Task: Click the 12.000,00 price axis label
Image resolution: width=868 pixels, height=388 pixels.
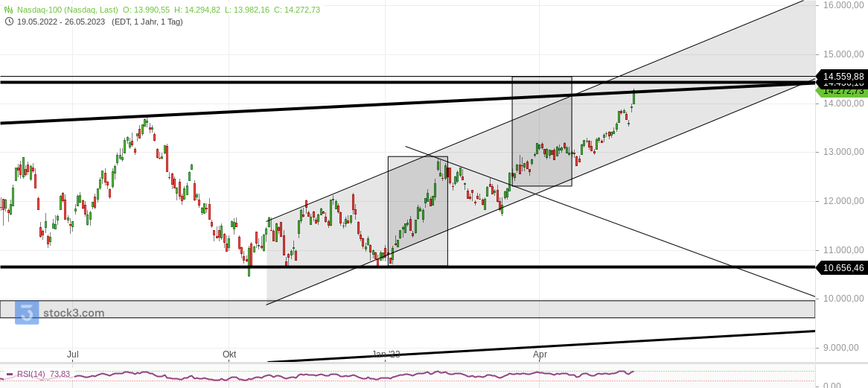Action: [843, 201]
